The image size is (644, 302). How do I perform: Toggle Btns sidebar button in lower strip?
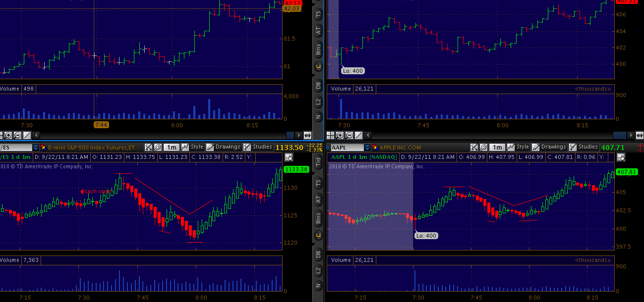pyautogui.click(x=318, y=218)
